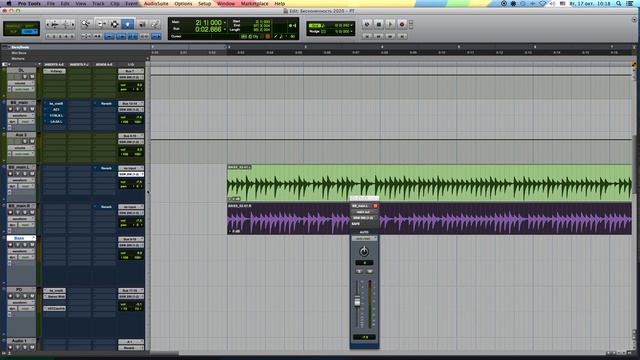Screen dimensions: 640x360
Task: Select the Selector tool
Action: pyautogui.click(x=114, y=24)
